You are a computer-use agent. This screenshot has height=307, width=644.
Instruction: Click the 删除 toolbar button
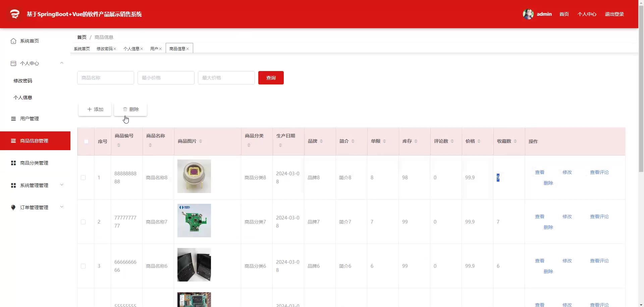tap(130, 109)
